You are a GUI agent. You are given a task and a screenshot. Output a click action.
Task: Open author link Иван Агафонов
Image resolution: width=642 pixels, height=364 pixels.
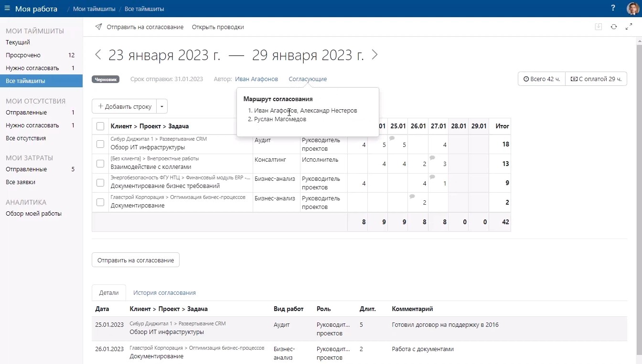256,79
